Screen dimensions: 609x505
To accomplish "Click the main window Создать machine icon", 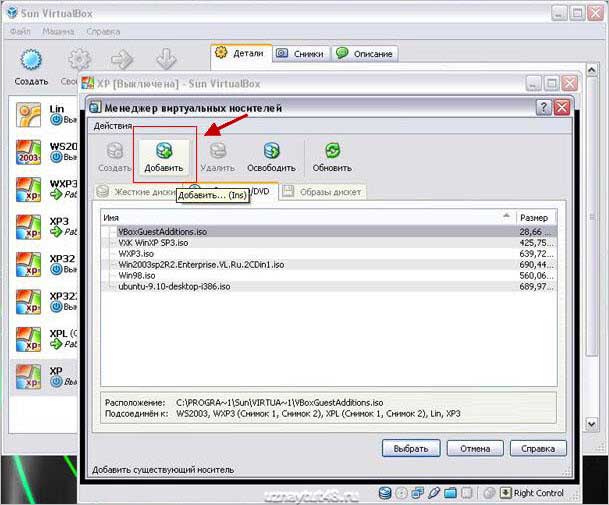I will click(31, 60).
